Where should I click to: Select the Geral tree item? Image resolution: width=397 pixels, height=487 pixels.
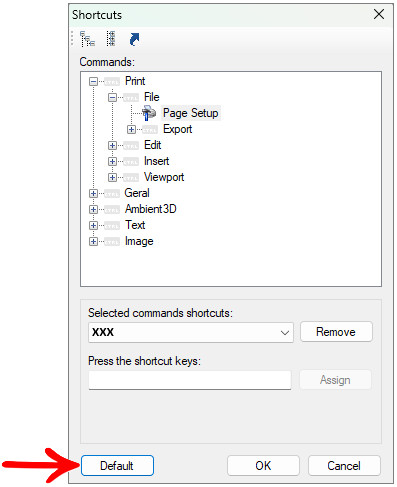tap(137, 193)
